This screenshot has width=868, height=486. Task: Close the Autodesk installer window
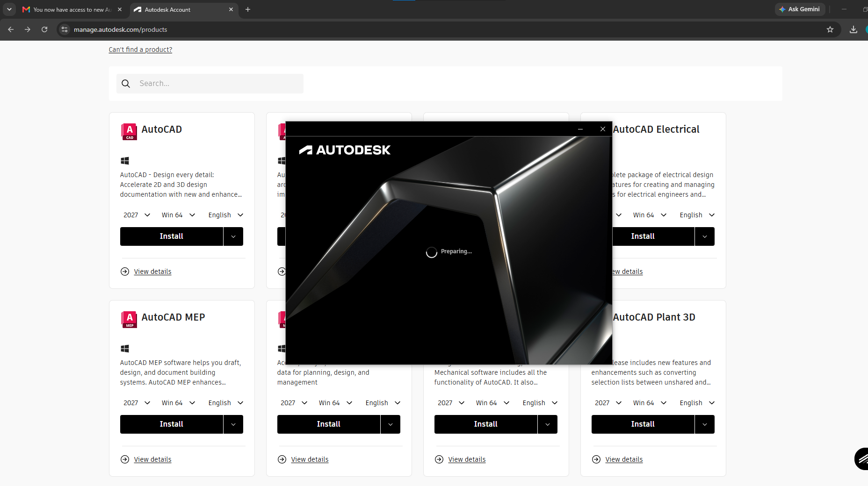(x=603, y=129)
